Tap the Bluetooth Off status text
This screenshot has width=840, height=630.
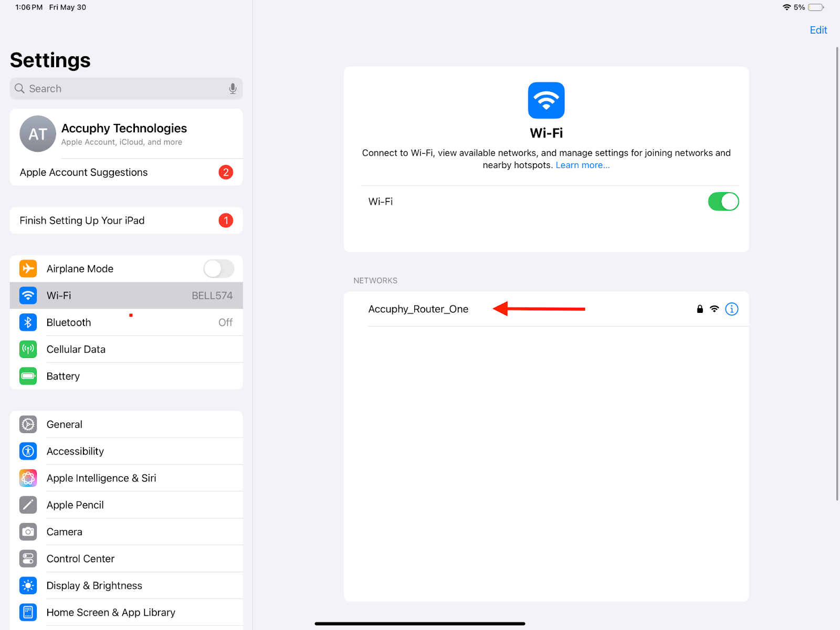coord(225,322)
